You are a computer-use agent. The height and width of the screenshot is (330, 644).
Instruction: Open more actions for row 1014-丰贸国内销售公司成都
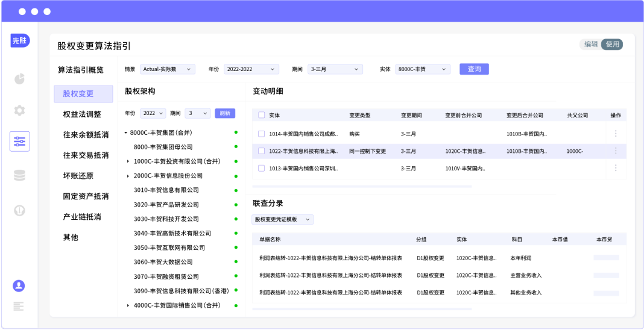pyautogui.click(x=615, y=134)
